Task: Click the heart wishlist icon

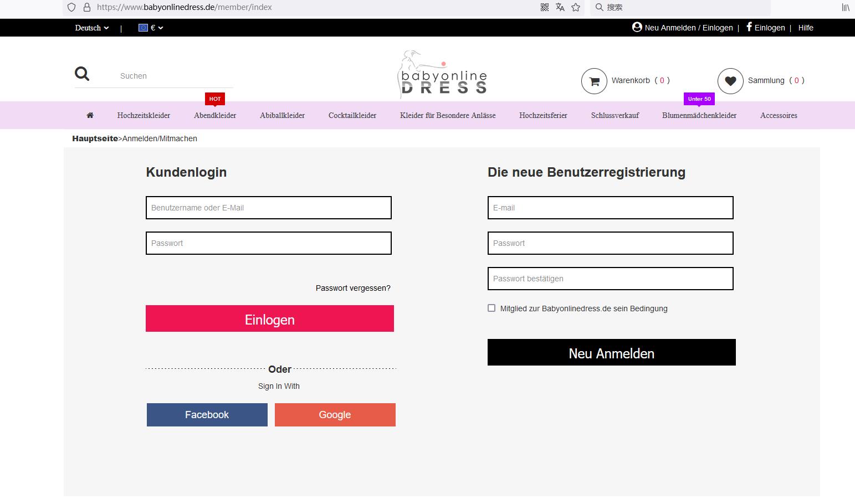Action: pos(730,81)
